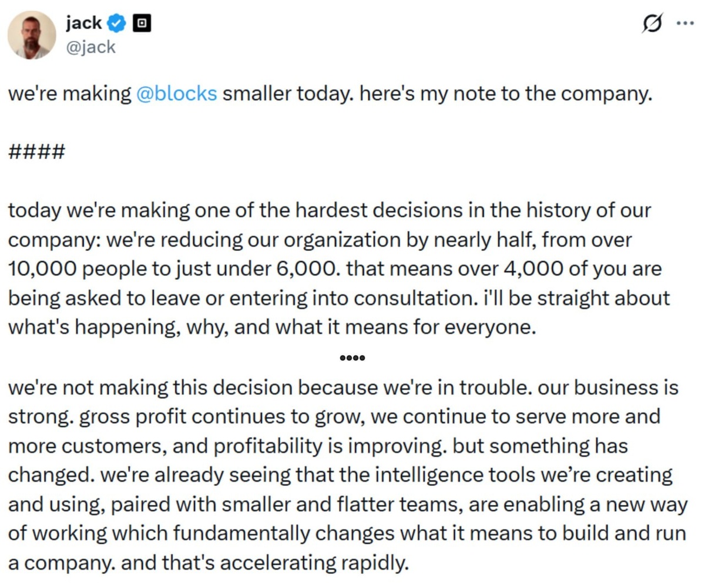Click the display name "jack"
Image resolution: width=705 pixels, height=588 pixels.
click(x=84, y=23)
